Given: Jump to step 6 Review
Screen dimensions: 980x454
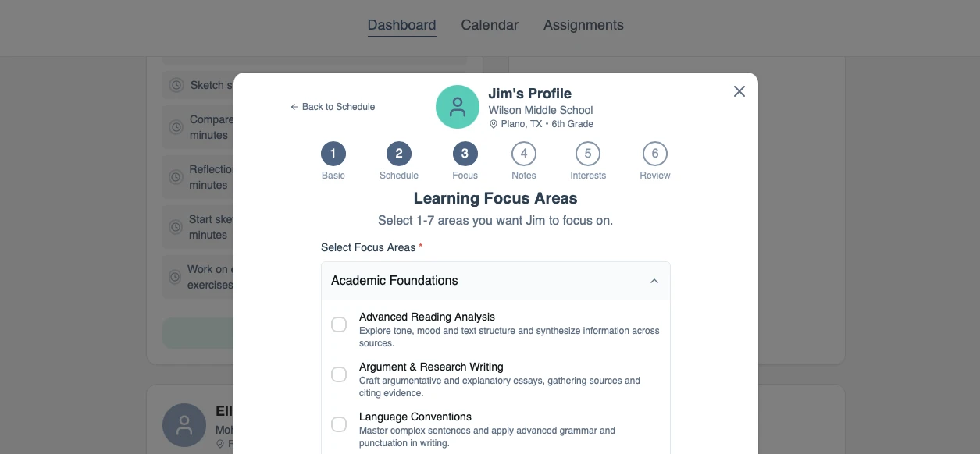Looking at the screenshot, I should point(654,154).
